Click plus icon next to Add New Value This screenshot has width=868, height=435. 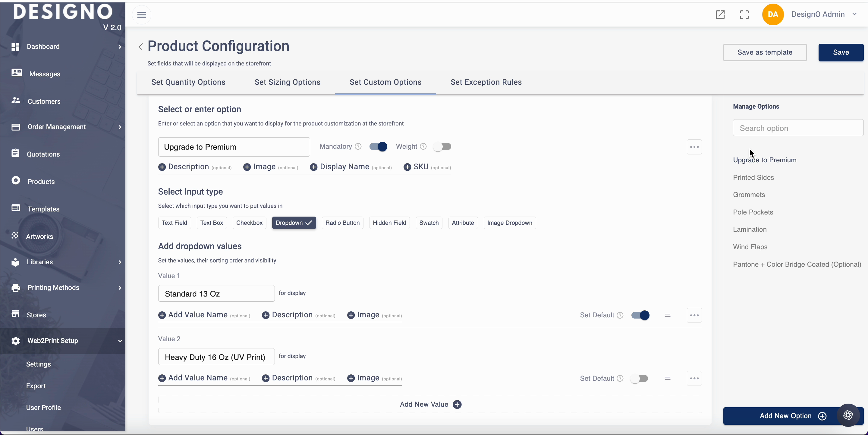457,404
